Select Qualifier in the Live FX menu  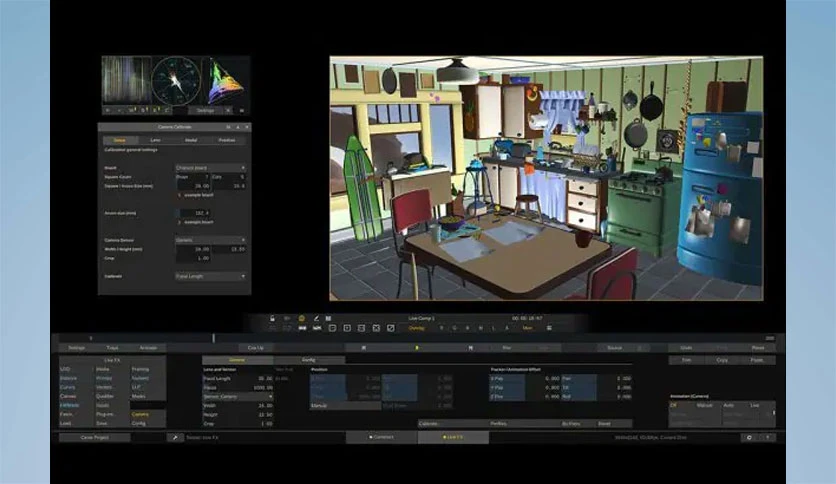(105, 397)
